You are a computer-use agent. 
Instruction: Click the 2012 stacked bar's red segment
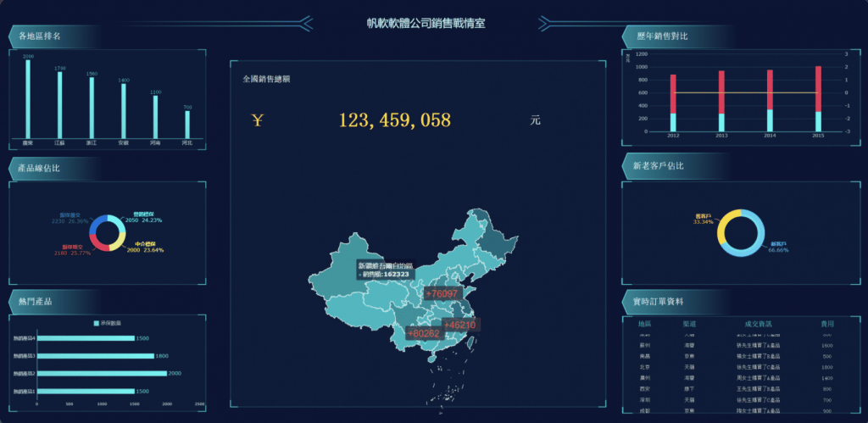[x=673, y=94]
